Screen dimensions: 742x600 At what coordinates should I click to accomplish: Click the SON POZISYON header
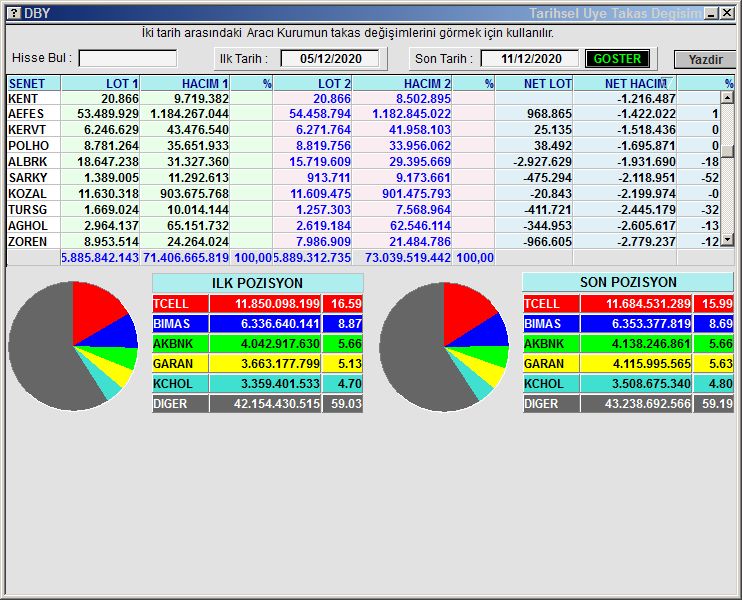coord(628,282)
